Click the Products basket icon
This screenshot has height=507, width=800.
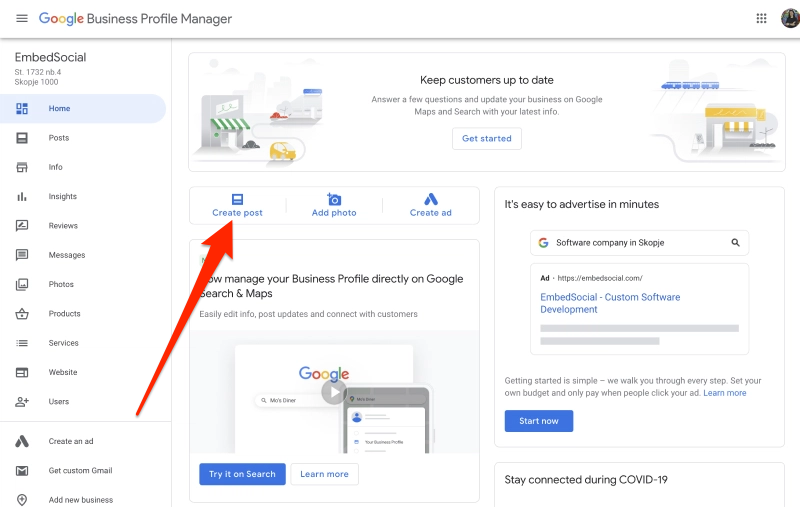coord(22,314)
